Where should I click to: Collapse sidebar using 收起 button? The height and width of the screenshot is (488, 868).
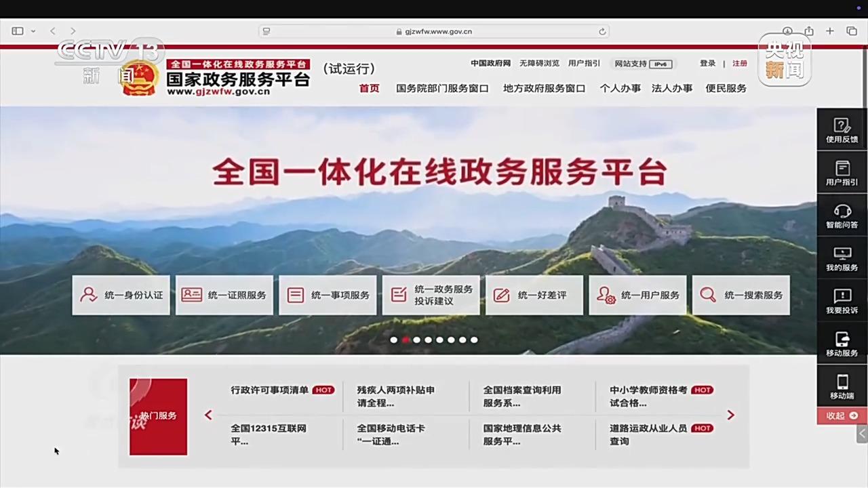click(842, 415)
